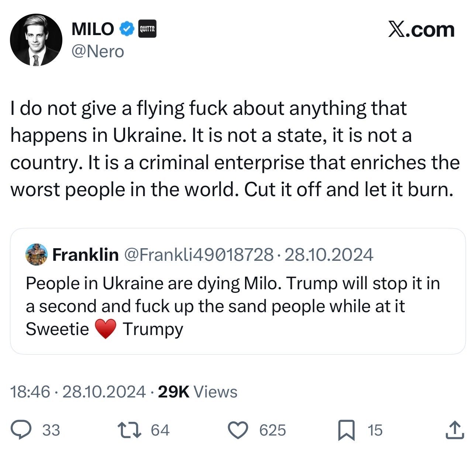
Task: View the 29K Views count
Action: coord(197,392)
